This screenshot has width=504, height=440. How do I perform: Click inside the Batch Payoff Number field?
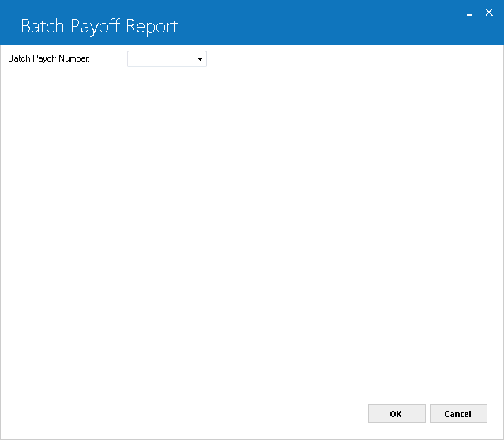[167, 58]
